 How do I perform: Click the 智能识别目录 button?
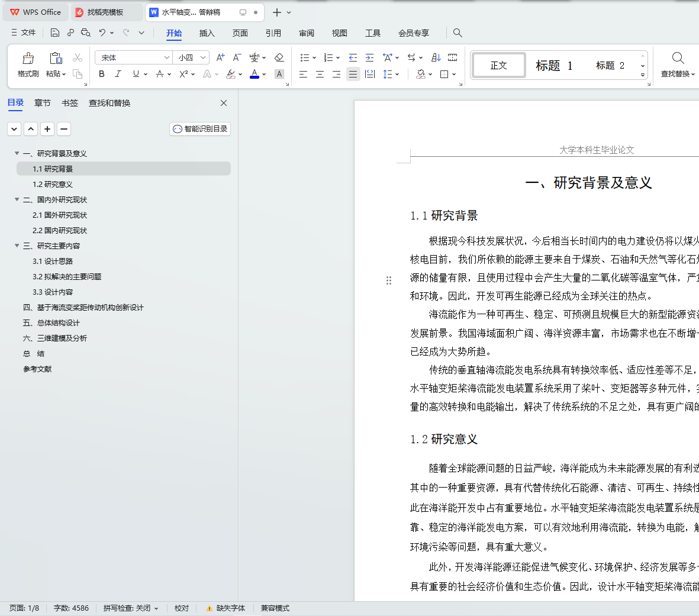coord(200,129)
